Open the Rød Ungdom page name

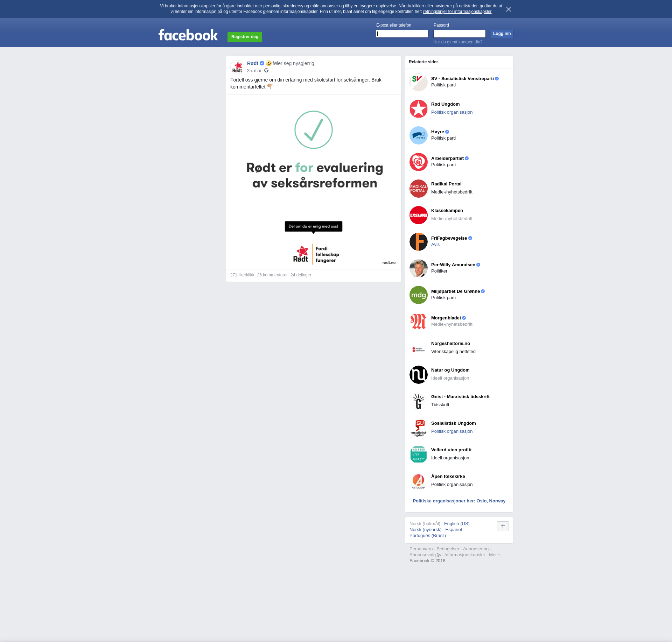pyautogui.click(x=445, y=104)
